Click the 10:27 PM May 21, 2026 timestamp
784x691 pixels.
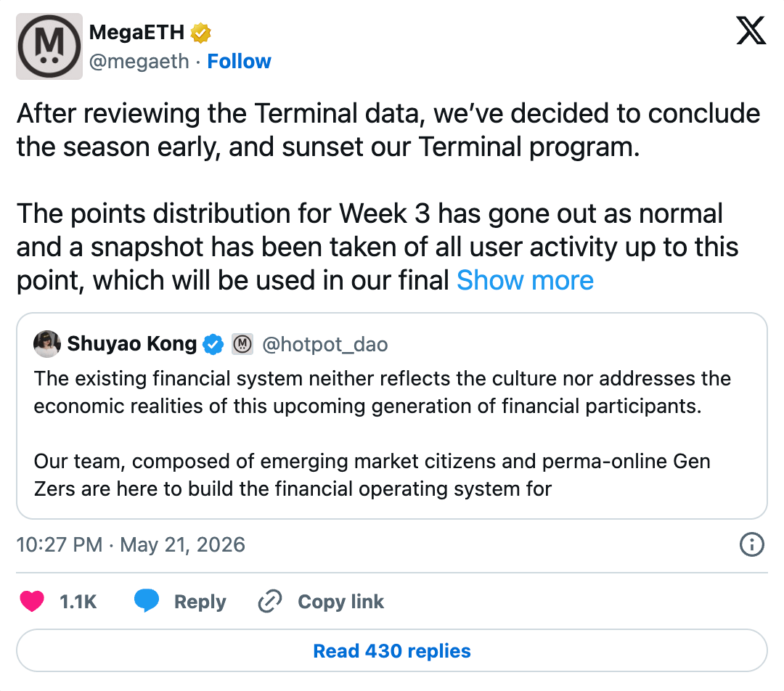(x=131, y=544)
